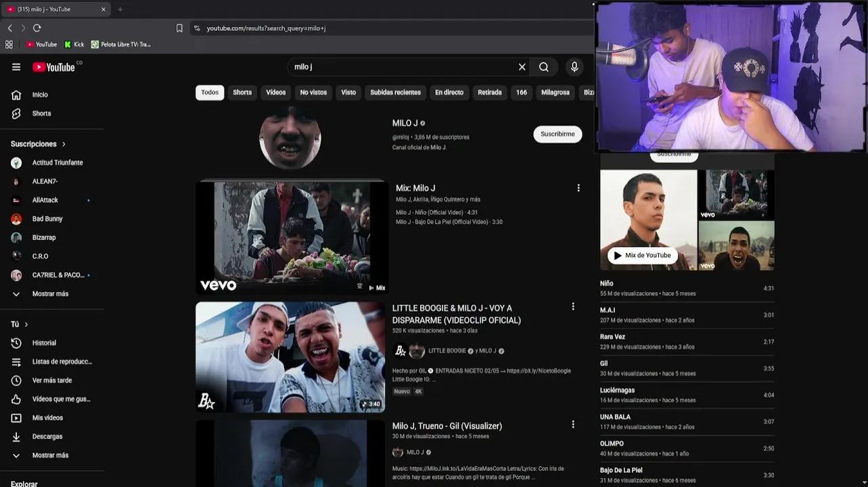
Task: Click the browser address bar URL
Action: (266, 28)
